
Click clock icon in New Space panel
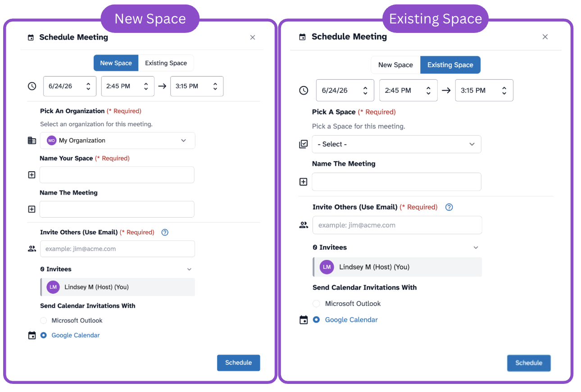coord(32,86)
